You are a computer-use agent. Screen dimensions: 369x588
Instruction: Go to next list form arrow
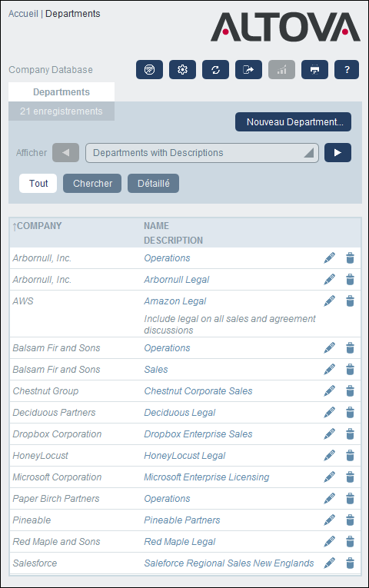coord(337,153)
